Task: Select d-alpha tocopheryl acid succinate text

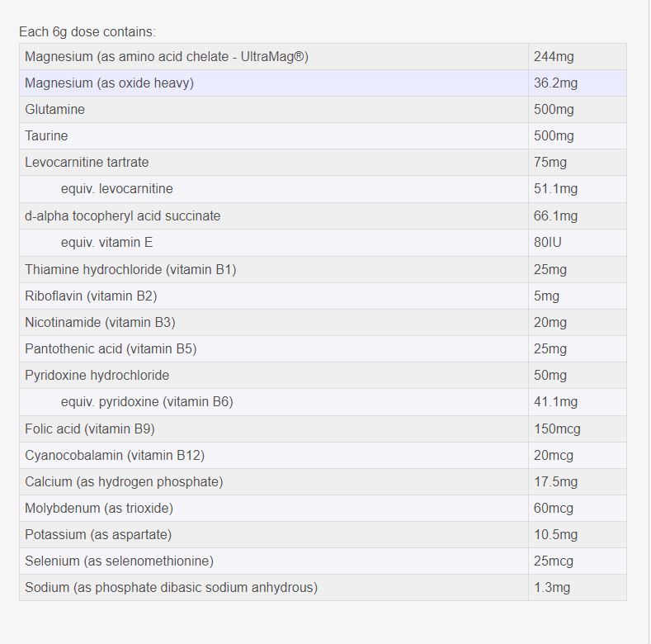Action: pos(122,216)
